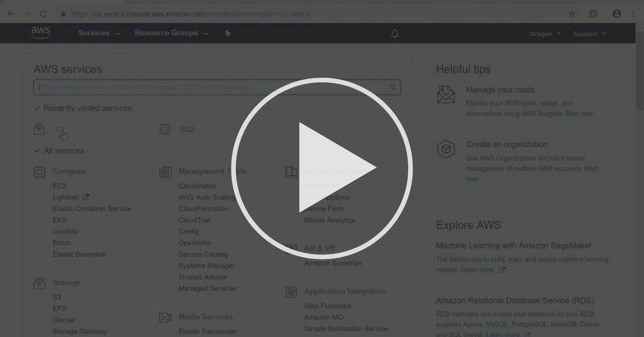This screenshot has height=337, width=644.
Task: Click the Create an organization cube icon
Action: tap(446, 149)
